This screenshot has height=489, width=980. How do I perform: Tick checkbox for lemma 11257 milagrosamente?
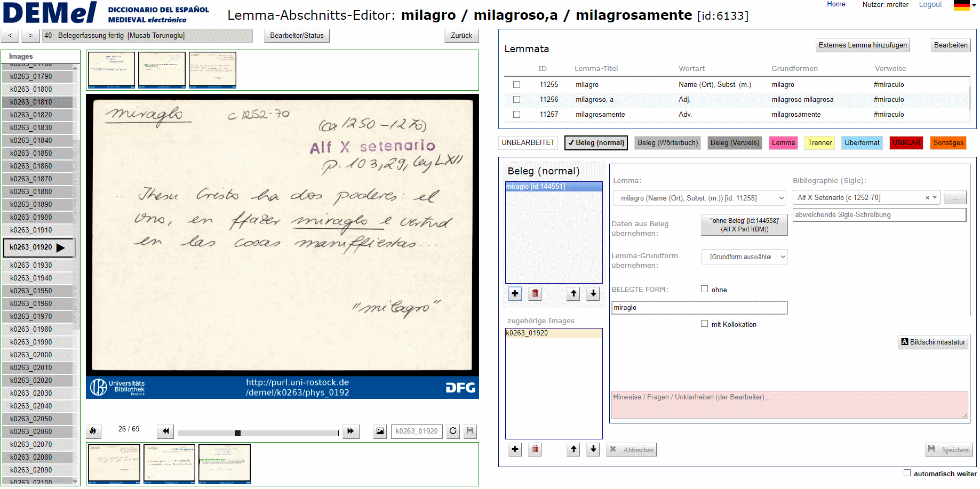click(x=516, y=114)
